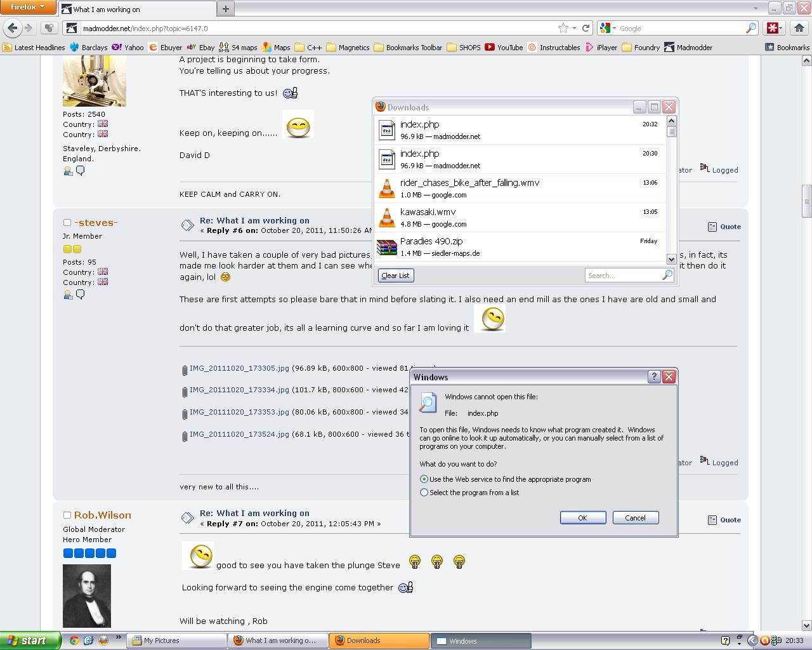Open the YouTube bookmark
Image resolution: width=812 pixels, height=650 pixels.
coord(504,47)
